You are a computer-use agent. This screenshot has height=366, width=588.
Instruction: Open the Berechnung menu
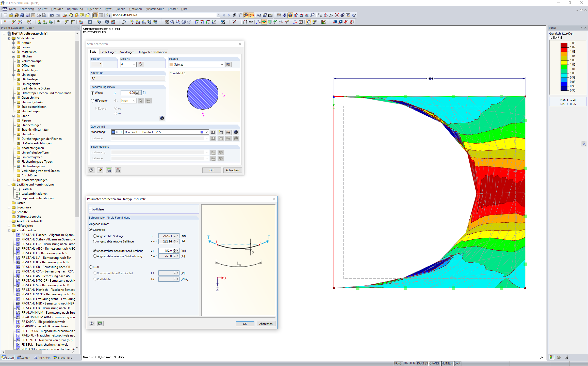(x=75, y=9)
